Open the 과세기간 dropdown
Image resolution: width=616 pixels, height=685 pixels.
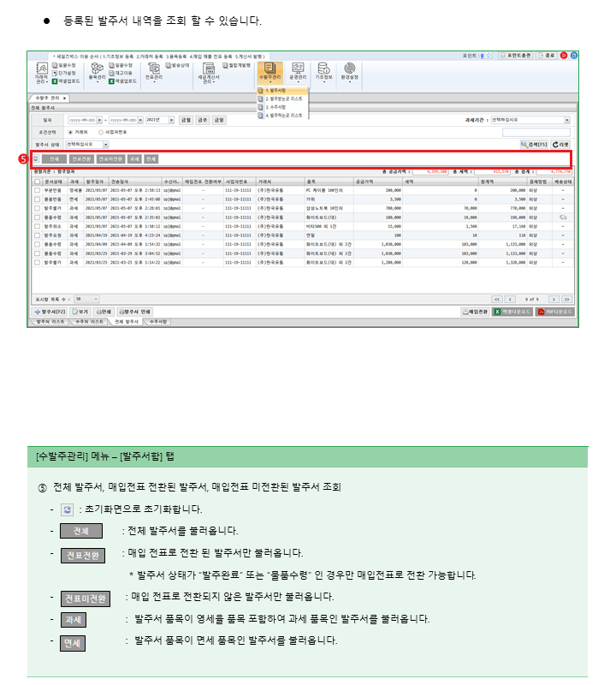567,120
